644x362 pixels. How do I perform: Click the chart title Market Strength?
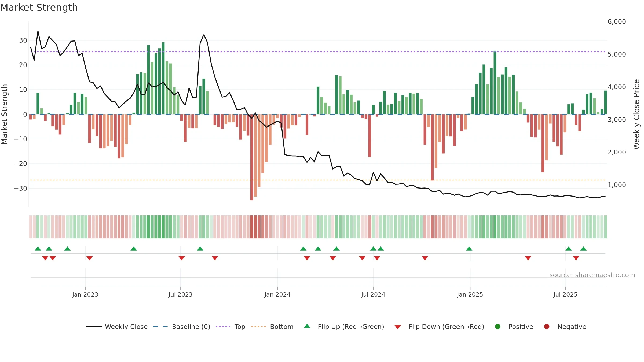tap(39, 8)
